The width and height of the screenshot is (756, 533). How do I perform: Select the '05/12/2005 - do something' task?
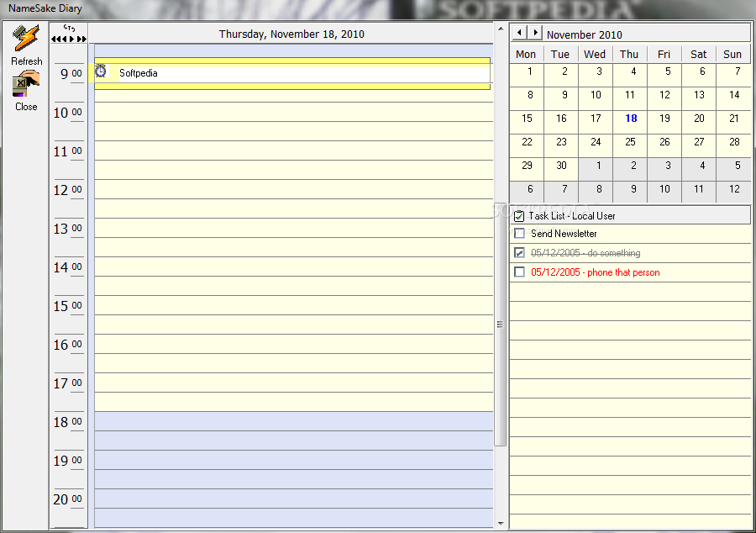585,253
